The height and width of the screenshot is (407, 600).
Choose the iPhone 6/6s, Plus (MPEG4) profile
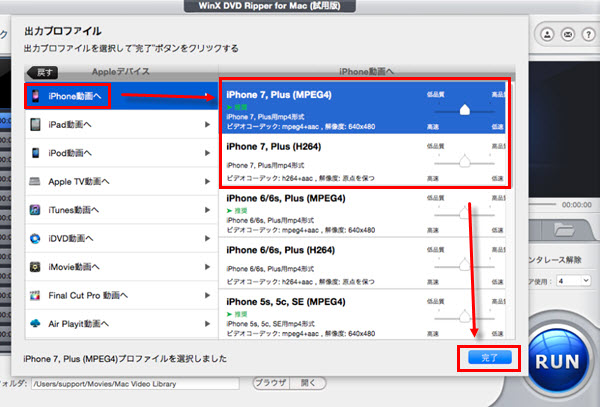(x=364, y=211)
